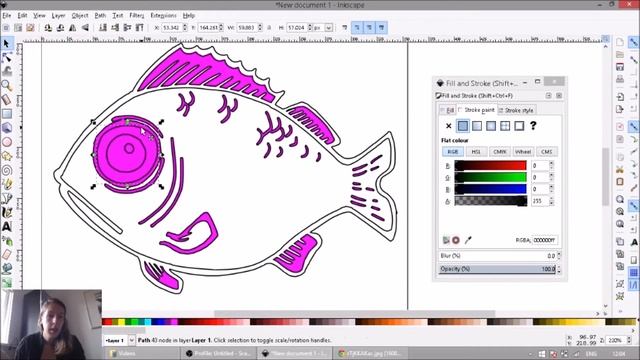Screen dimensions: 640x360
Task: Click the red channel value spinner
Action: pyautogui.click(x=551, y=165)
